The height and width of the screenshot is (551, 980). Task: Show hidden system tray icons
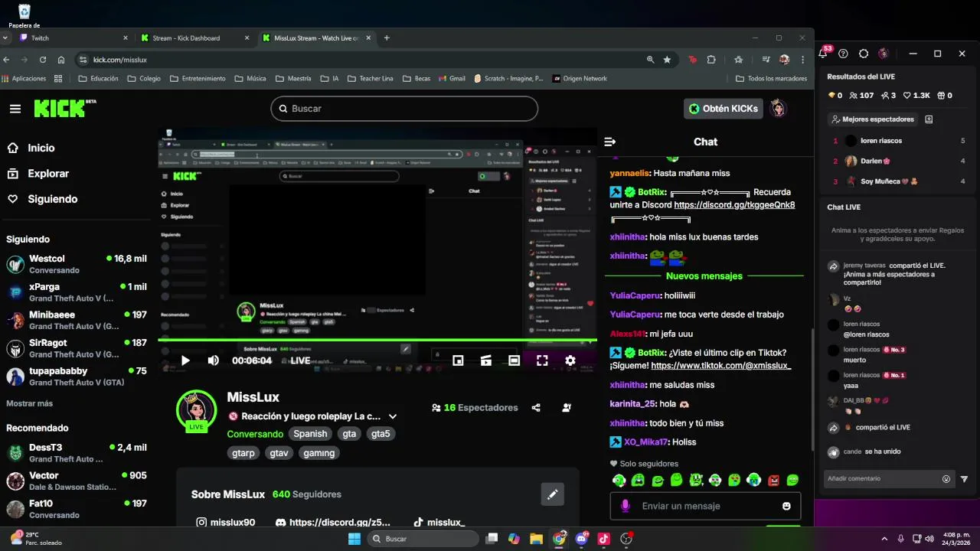(x=886, y=539)
